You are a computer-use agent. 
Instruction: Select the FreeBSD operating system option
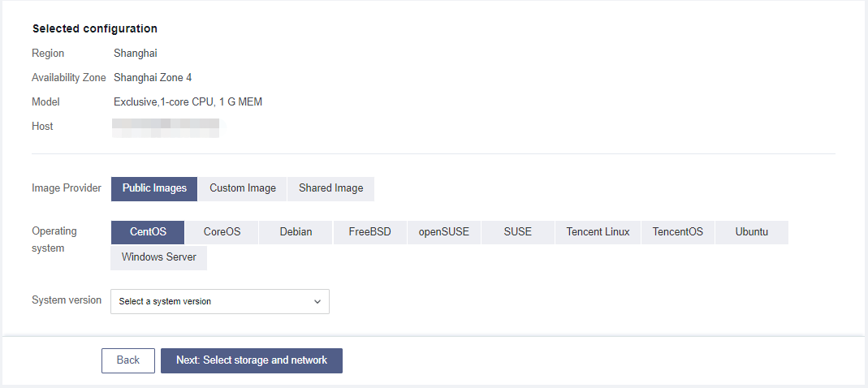point(369,232)
